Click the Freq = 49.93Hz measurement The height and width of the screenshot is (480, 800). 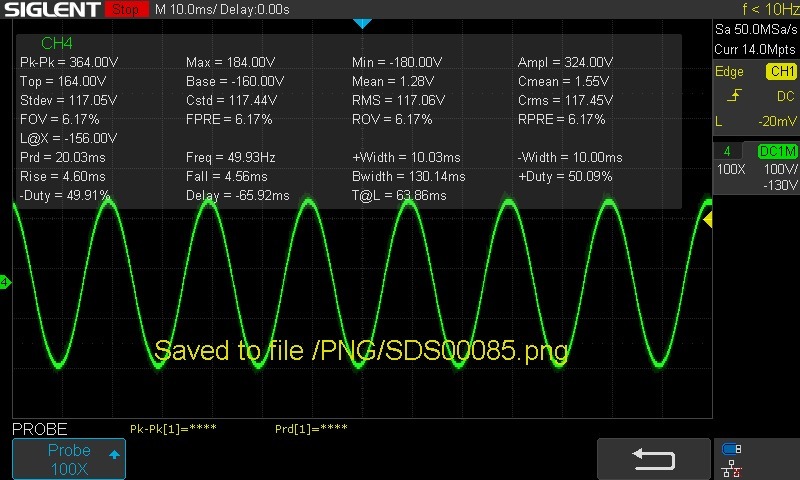coord(231,157)
